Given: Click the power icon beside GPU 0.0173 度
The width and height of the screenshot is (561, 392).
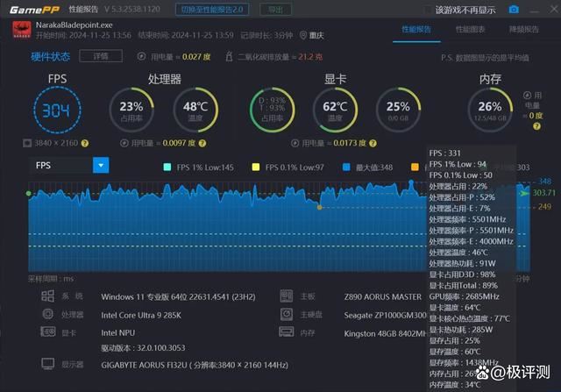Looking at the screenshot, I should (x=295, y=143).
